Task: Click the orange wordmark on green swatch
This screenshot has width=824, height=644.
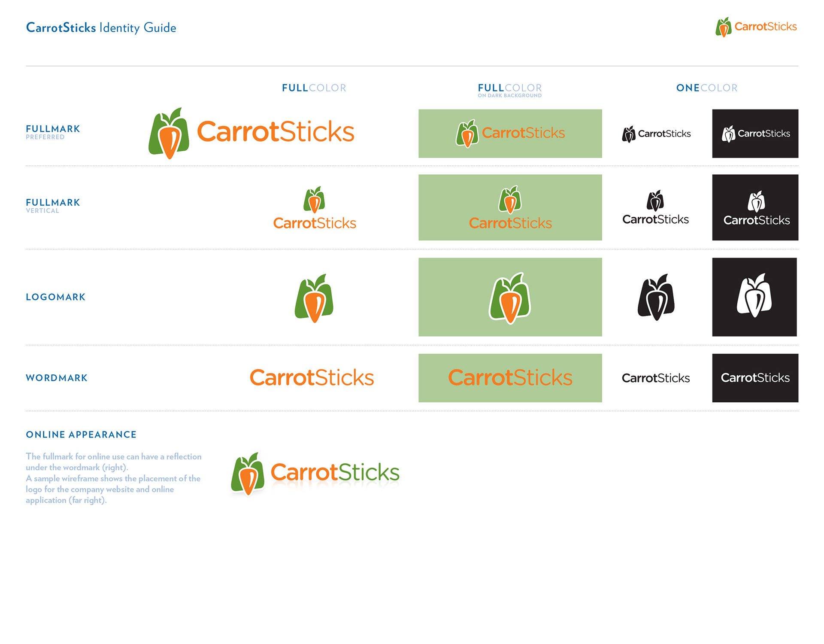Action: [510, 378]
